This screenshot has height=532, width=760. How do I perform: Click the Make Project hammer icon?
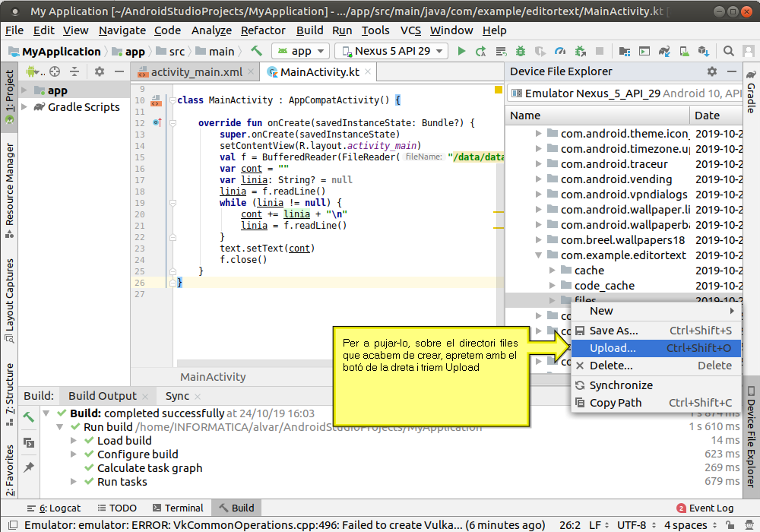(x=256, y=50)
